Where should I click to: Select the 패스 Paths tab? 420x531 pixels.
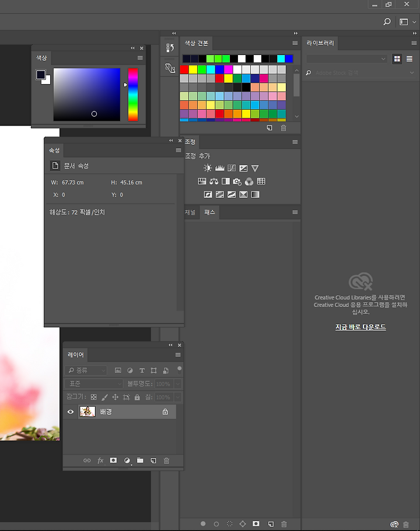209,212
